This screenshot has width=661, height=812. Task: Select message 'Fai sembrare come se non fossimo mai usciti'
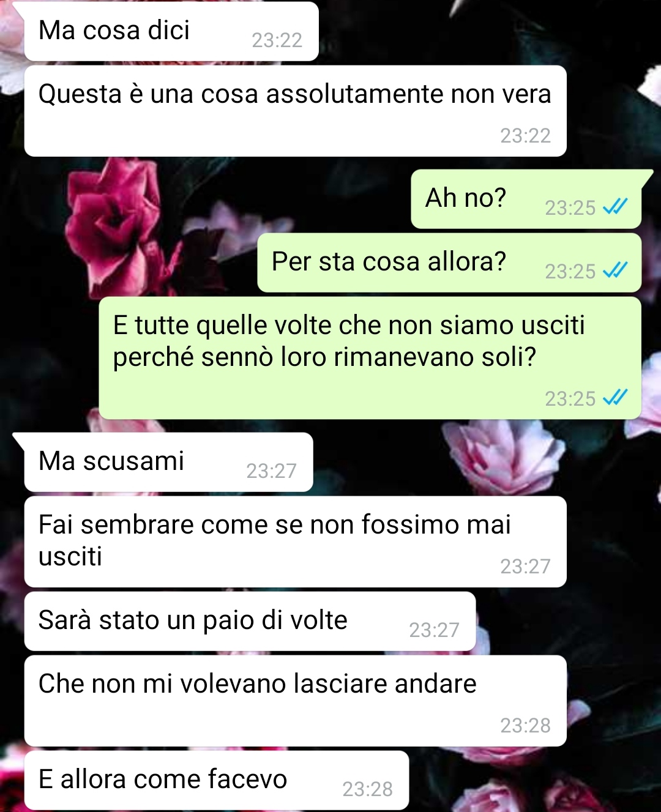[295, 542]
